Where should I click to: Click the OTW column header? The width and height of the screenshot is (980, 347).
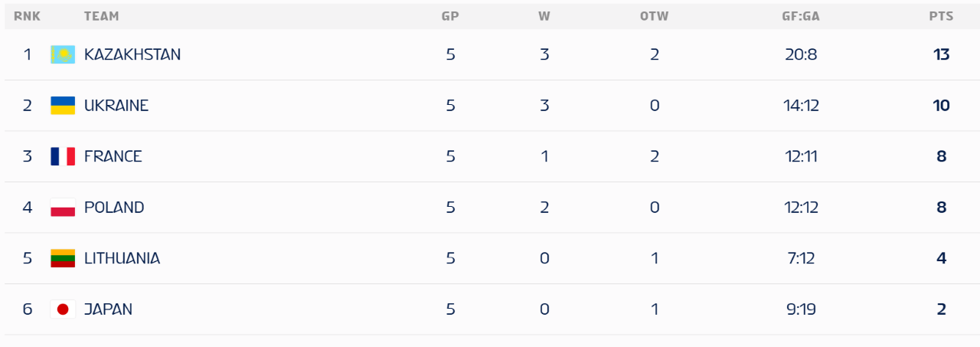pyautogui.click(x=654, y=16)
